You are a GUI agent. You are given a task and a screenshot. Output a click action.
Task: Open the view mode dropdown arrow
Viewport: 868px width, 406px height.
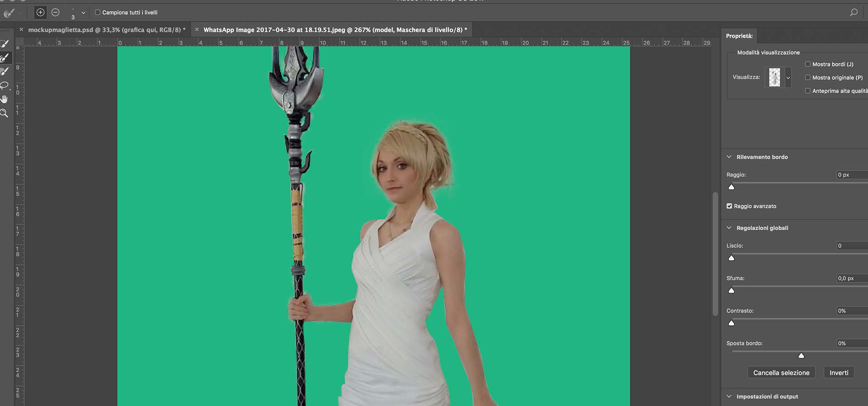click(788, 78)
